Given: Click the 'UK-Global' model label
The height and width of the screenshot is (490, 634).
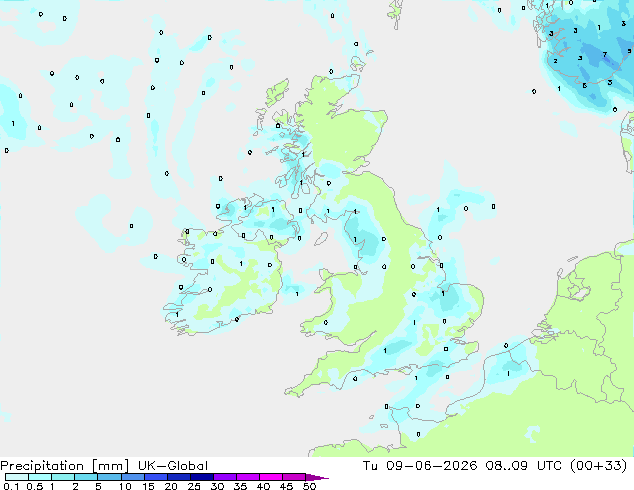Looking at the screenshot, I should click(173, 466).
